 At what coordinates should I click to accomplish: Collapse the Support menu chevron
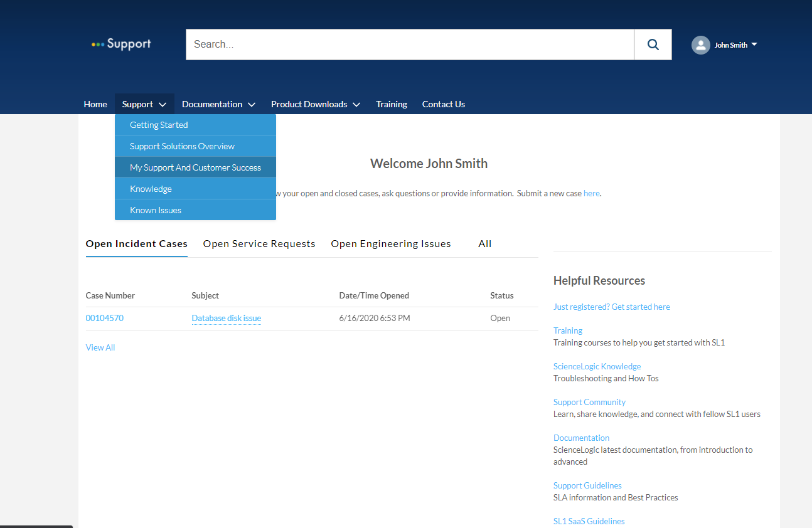coord(163,105)
